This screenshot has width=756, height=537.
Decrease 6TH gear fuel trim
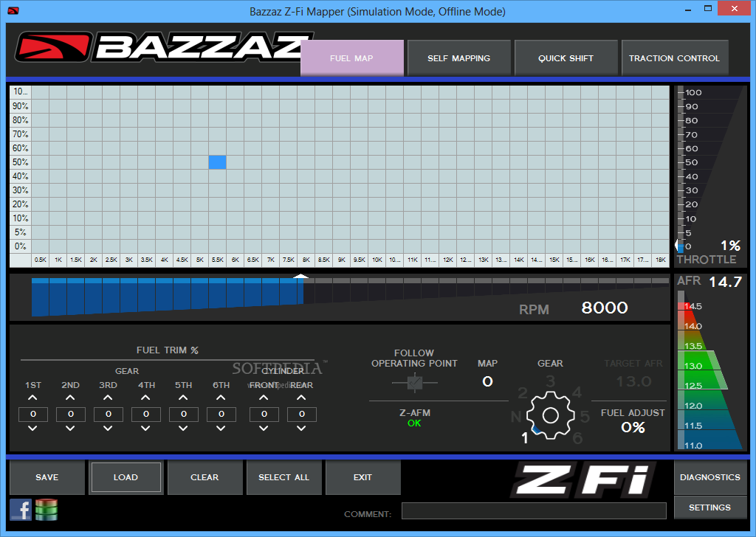[x=221, y=428]
